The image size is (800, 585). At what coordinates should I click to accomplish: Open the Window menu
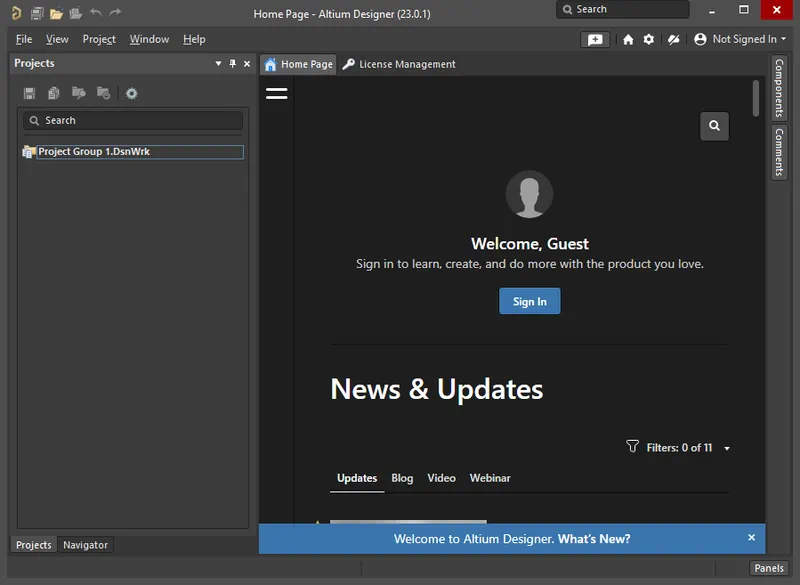[149, 39]
